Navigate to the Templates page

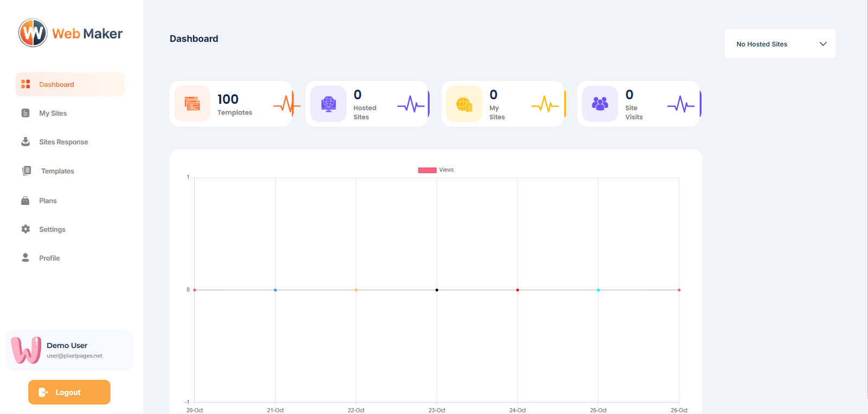click(x=58, y=171)
